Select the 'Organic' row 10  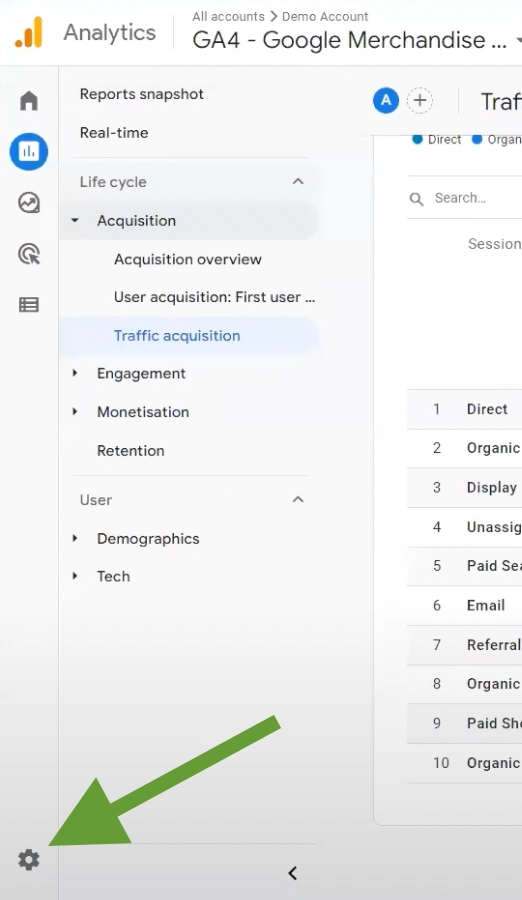click(x=465, y=763)
